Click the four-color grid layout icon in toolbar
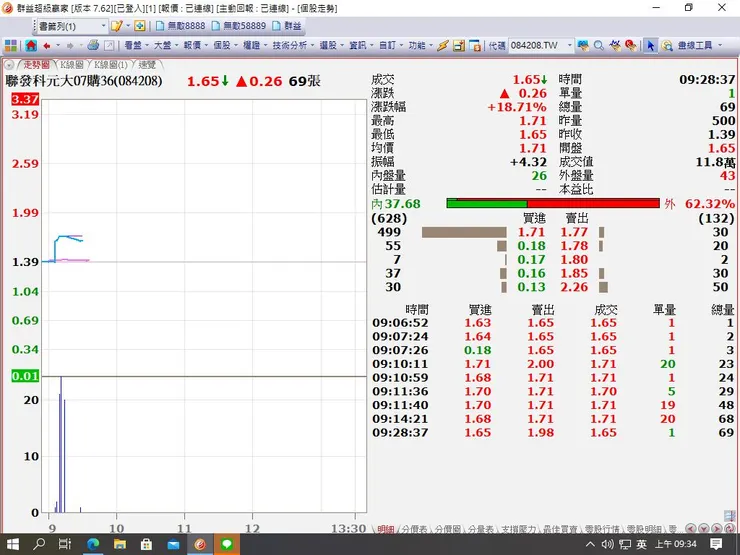This screenshot has width=740, height=555. point(11,45)
